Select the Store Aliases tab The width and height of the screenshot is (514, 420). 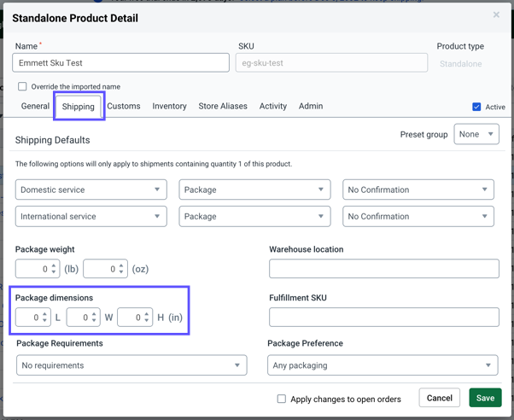(x=223, y=106)
